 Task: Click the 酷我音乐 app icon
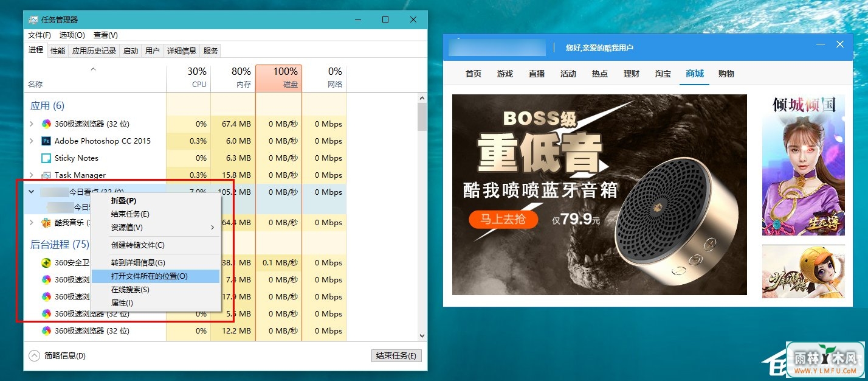[x=46, y=222]
